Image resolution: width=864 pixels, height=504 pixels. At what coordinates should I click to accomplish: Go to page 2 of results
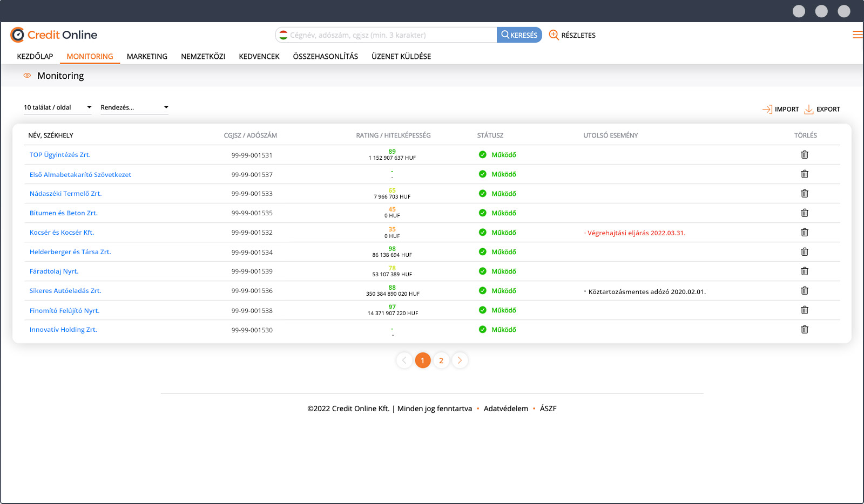coord(441,360)
